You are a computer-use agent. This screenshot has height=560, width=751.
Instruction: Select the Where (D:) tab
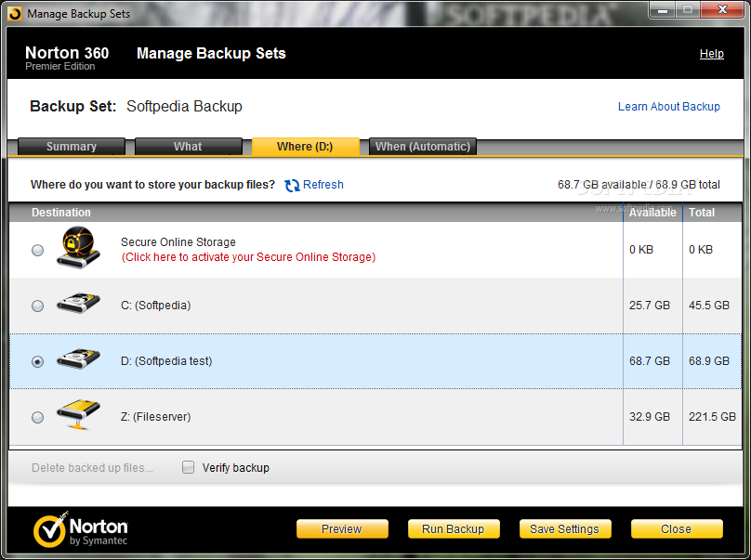point(305,147)
